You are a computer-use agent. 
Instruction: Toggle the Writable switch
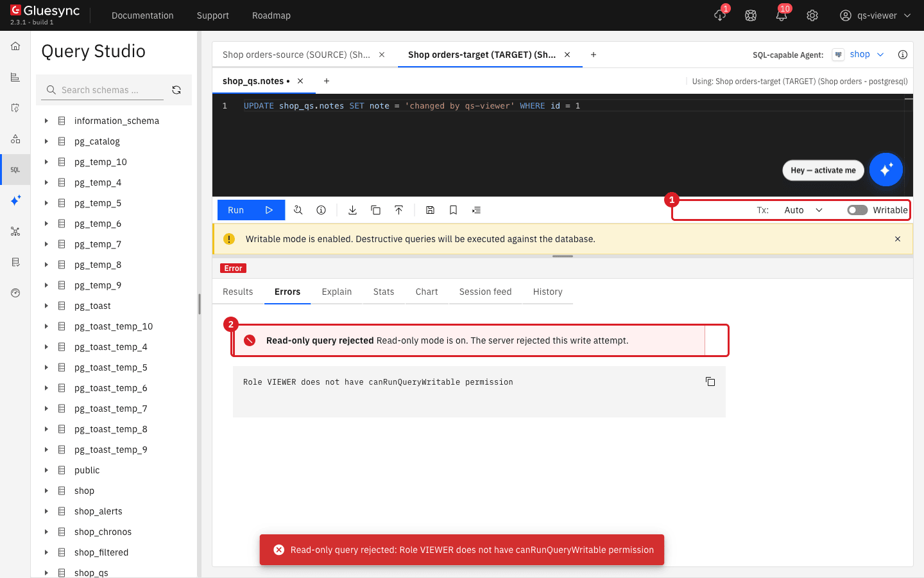click(857, 210)
